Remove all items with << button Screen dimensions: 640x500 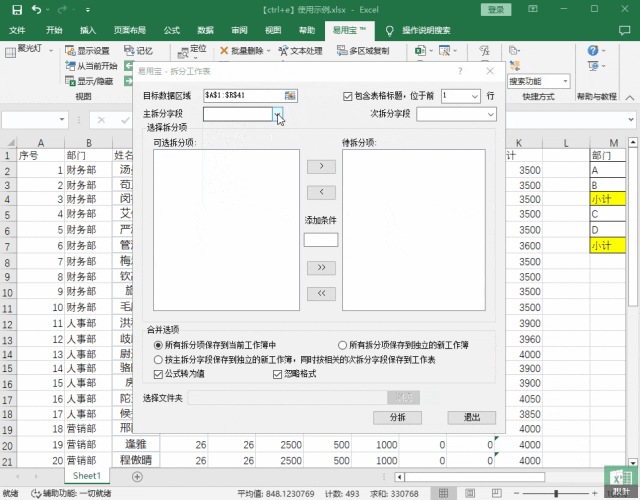321,293
